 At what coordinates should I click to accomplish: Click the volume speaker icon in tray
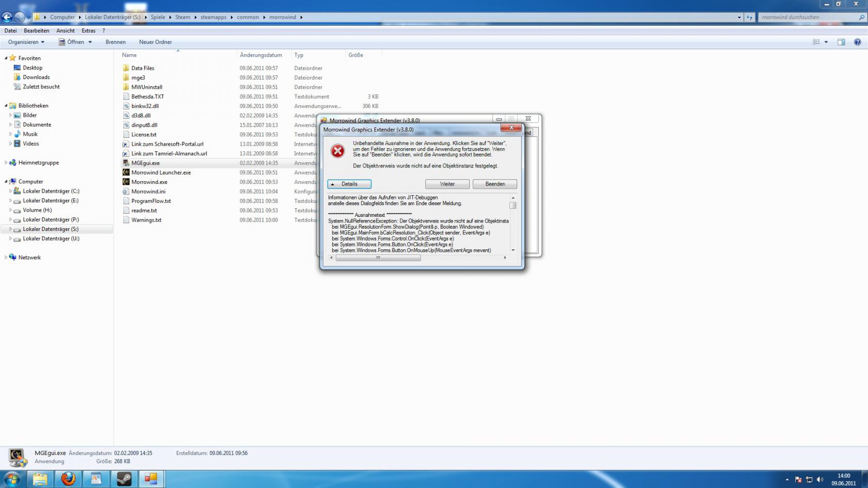819,480
